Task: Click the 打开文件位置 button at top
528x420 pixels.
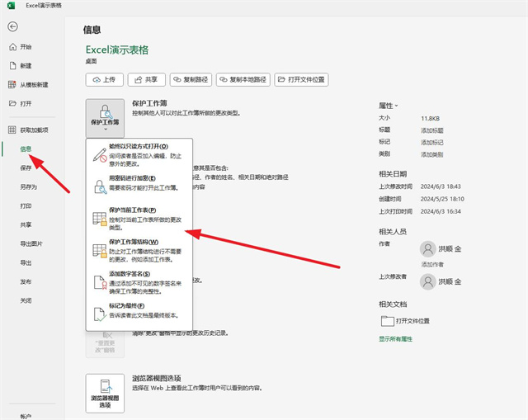Action: click(x=301, y=80)
